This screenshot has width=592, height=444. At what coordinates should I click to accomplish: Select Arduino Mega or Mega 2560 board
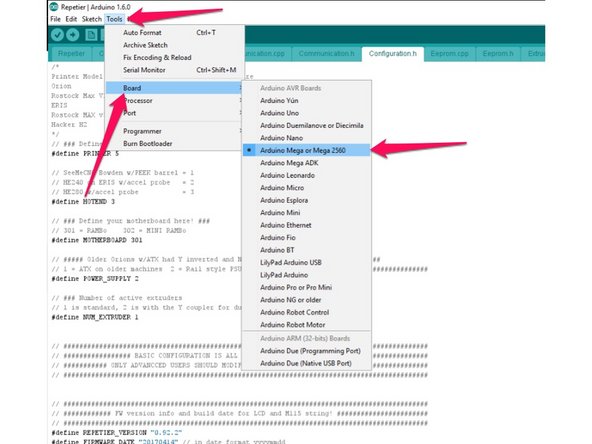tap(306, 150)
